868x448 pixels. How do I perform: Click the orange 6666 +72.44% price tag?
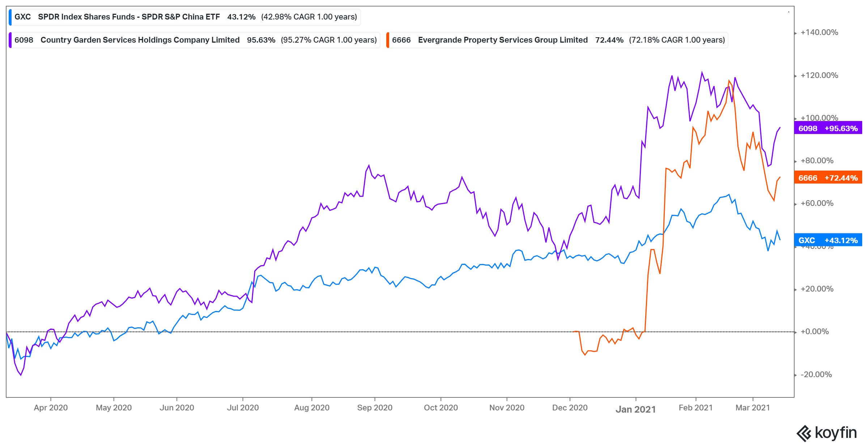828,178
